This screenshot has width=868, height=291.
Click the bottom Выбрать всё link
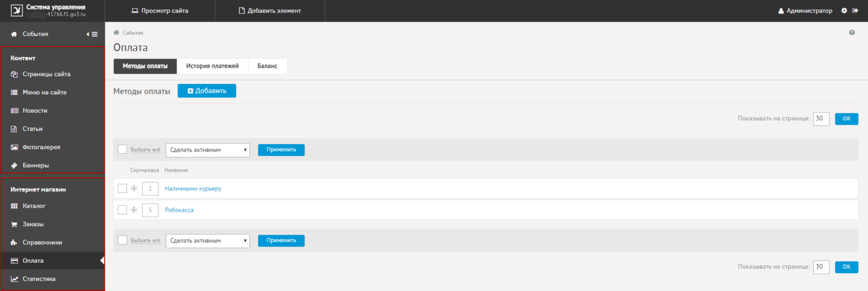(145, 241)
